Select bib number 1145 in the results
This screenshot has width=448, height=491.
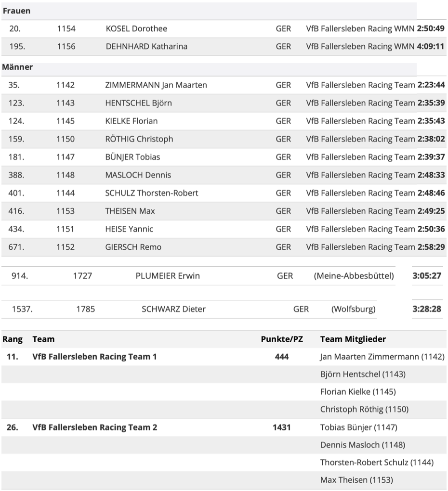pos(66,121)
